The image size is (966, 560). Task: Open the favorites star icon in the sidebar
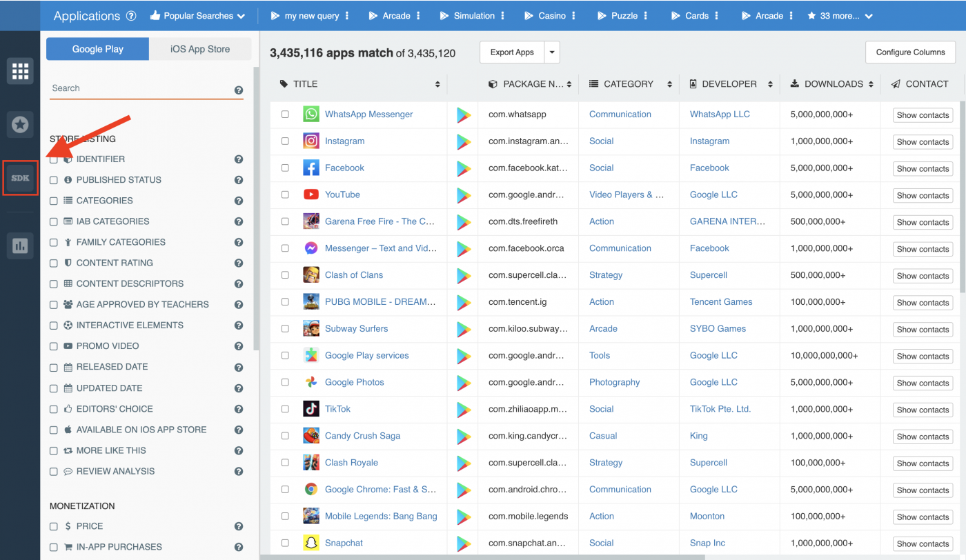pos(19,124)
